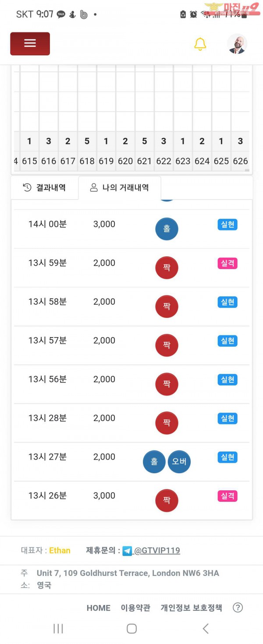263x644 pixels.
Task: Open 개인정보 보호정책 privacy policy link
Action: [x=191, y=608]
